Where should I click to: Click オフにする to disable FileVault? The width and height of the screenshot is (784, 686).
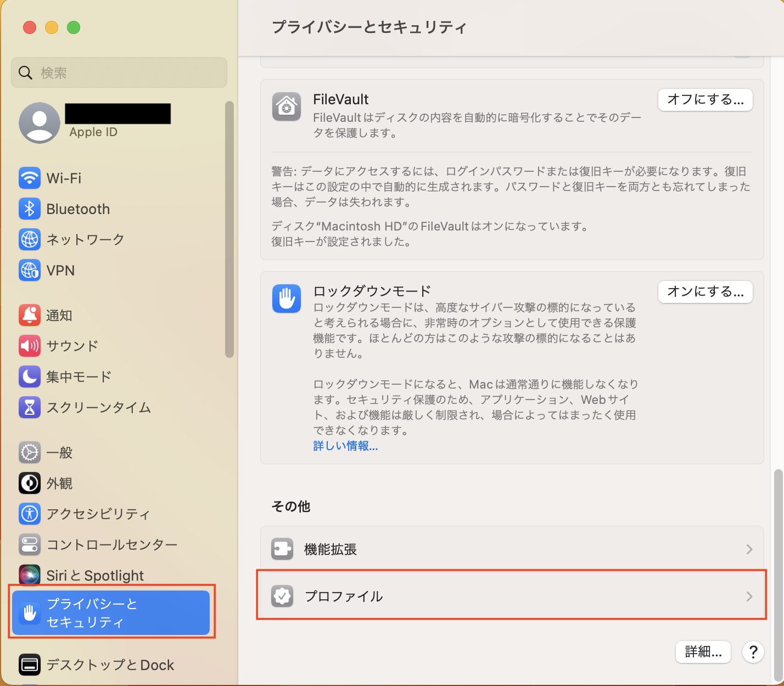(705, 100)
